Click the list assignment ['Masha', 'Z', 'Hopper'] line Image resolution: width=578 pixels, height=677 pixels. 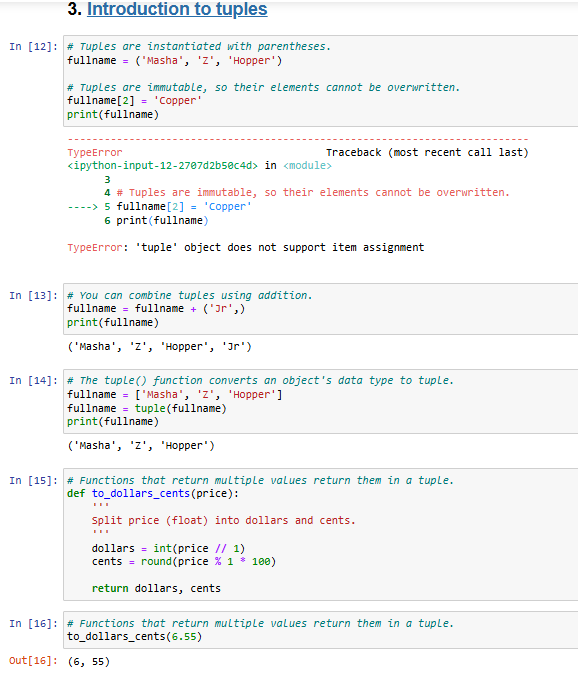174,395
